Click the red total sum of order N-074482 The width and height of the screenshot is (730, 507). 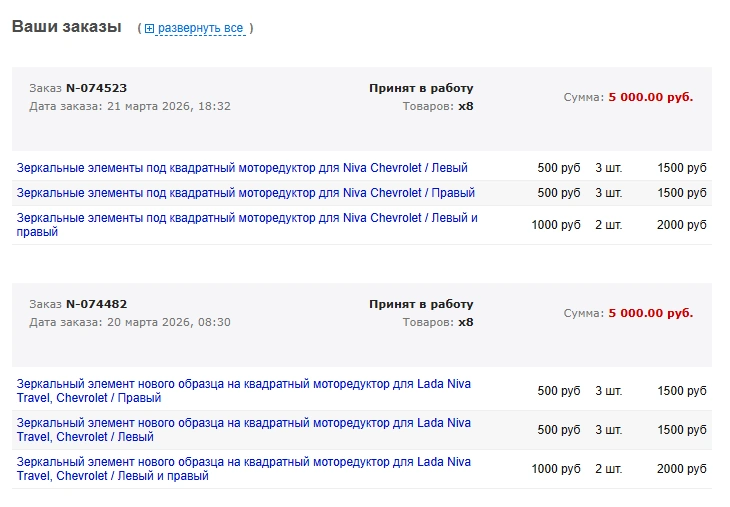point(650,313)
